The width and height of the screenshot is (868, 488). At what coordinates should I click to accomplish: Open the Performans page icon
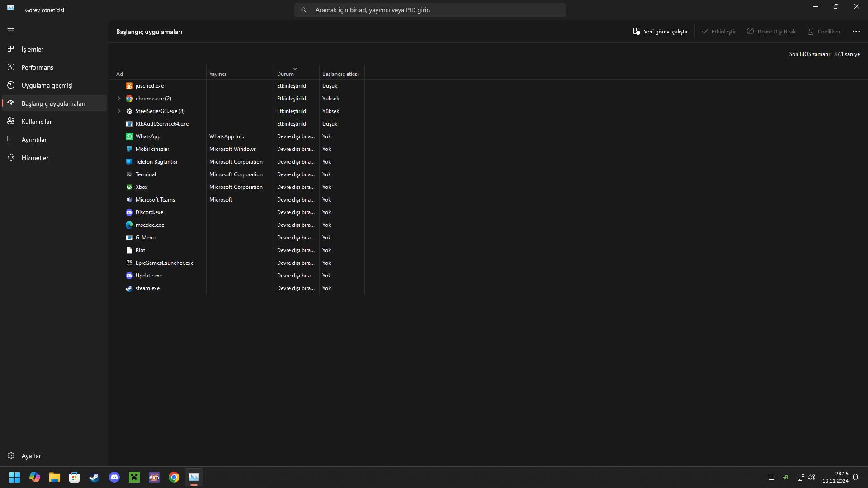(11, 67)
